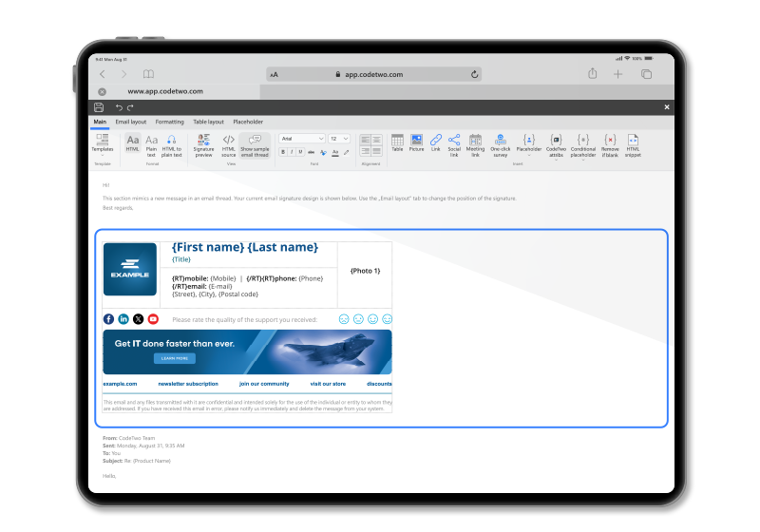This screenshot has height=532, width=760.
Task: Open the Placeholder ribbon tab
Action: pos(248,122)
